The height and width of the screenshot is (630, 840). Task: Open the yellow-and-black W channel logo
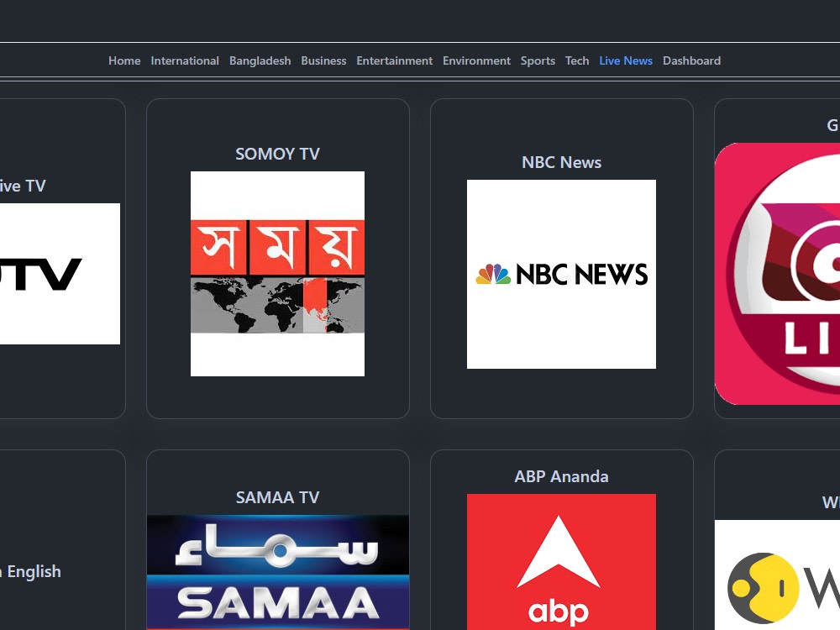pyautogui.click(x=777, y=575)
